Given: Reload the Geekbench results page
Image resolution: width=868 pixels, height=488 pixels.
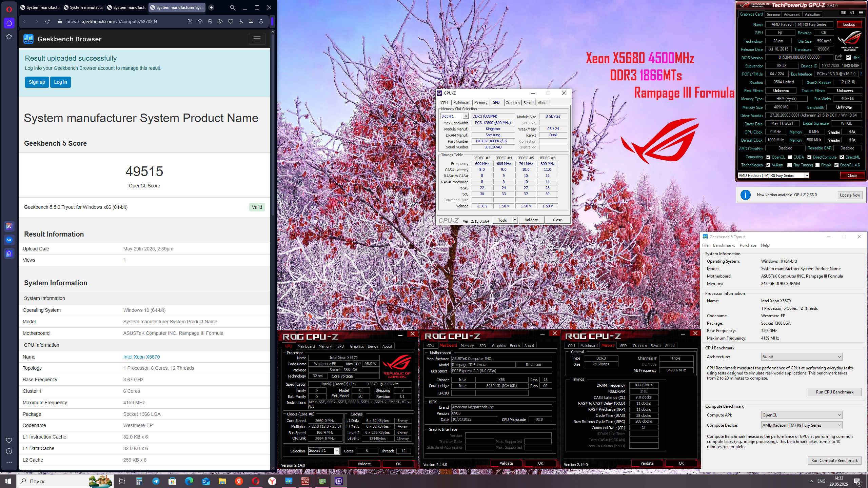Looking at the screenshot, I should point(47,21).
